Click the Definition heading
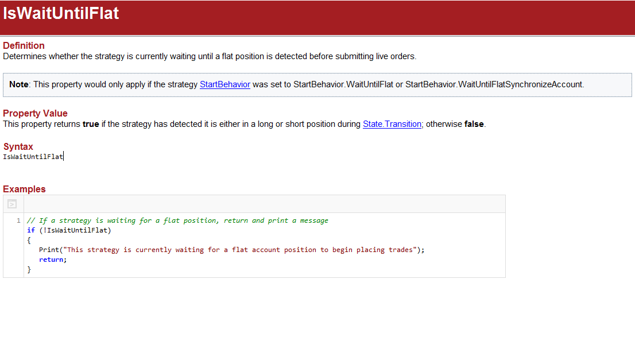This screenshot has height=364, width=635. tap(24, 45)
